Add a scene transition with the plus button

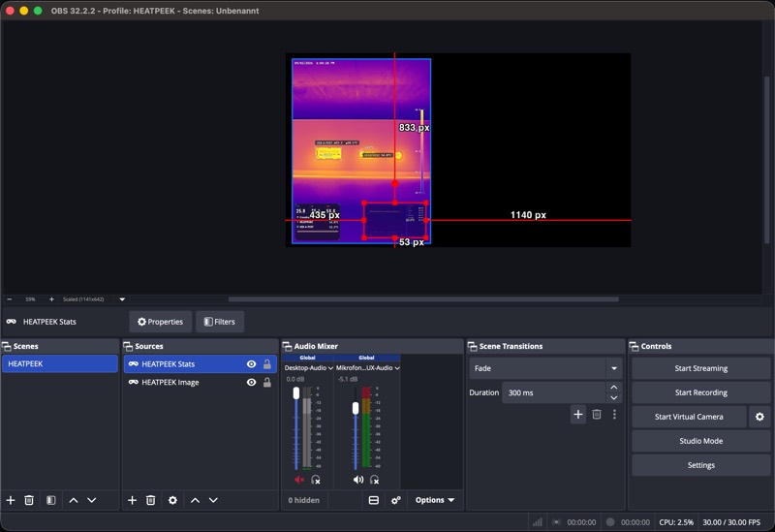coord(577,415)
